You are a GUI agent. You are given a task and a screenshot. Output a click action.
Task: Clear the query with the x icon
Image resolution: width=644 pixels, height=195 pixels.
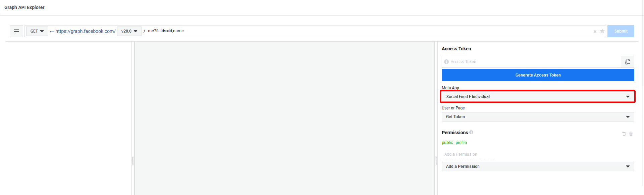pyautogui.click(x=595, y=32)
